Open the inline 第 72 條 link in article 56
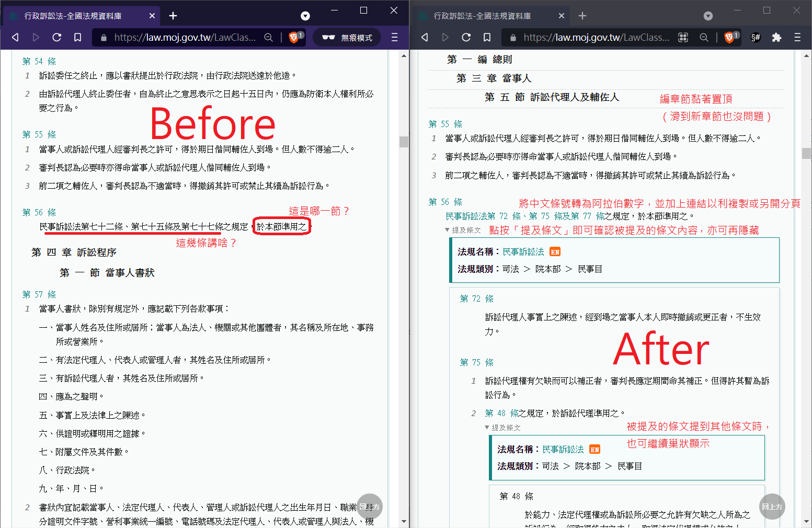The width and height of the screenshot is (812, 528). 504,216
